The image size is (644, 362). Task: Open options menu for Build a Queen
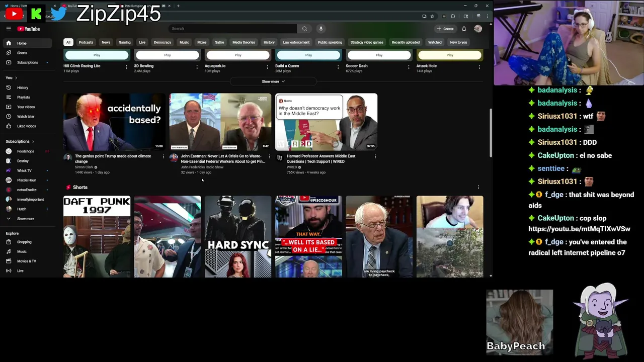[338, 67]
